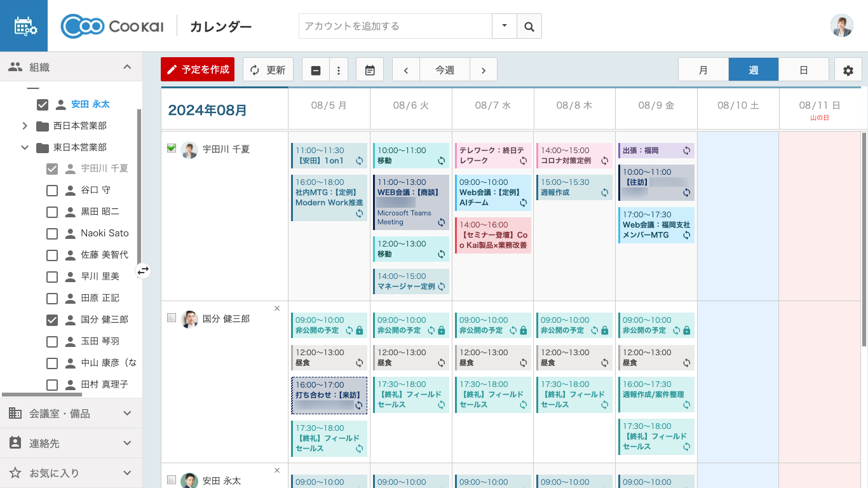
Task: Click the アカウントを追加する search field
Action: 395,26
